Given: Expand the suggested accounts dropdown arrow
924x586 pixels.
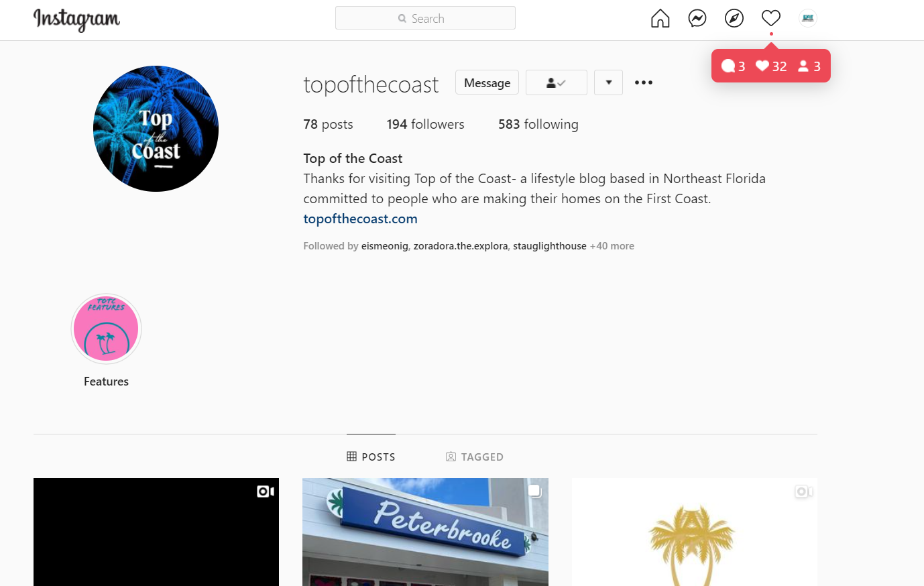Looking at the screenshot, I should point(608,82).
